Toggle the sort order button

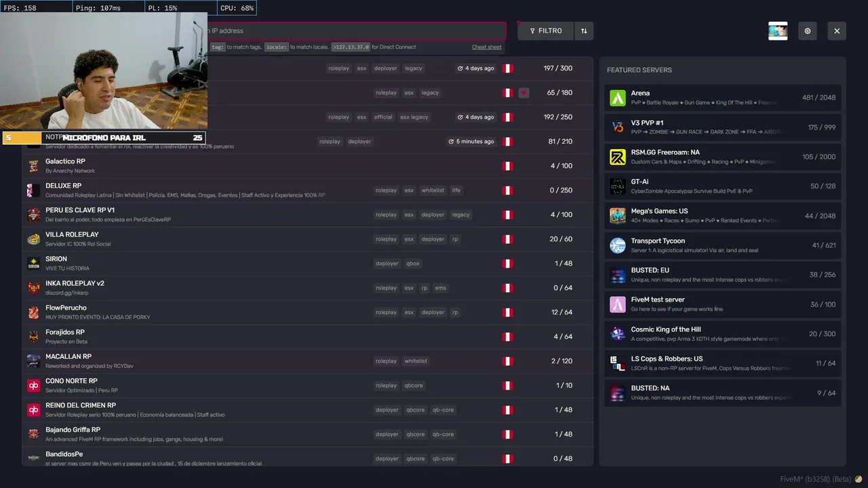584,30
